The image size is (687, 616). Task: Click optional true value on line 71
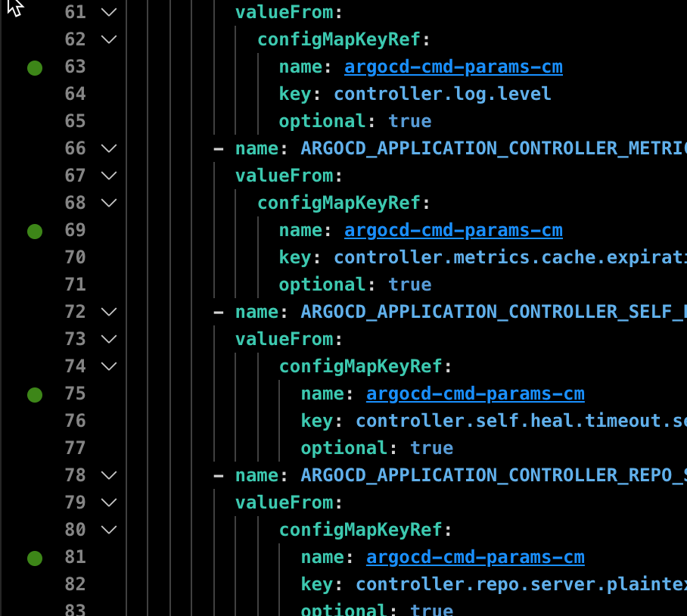tap(409, 285)
